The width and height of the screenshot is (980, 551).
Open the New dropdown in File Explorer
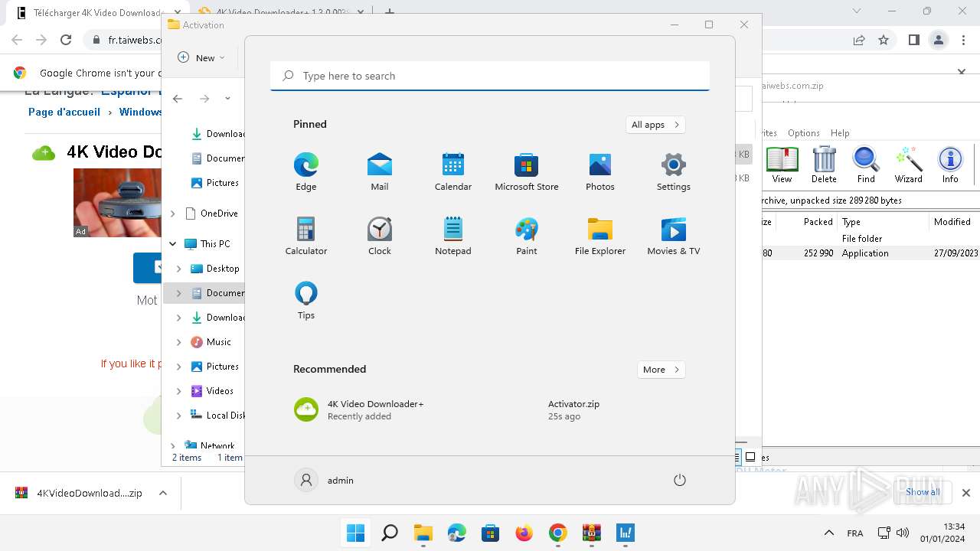pos(201,57)
